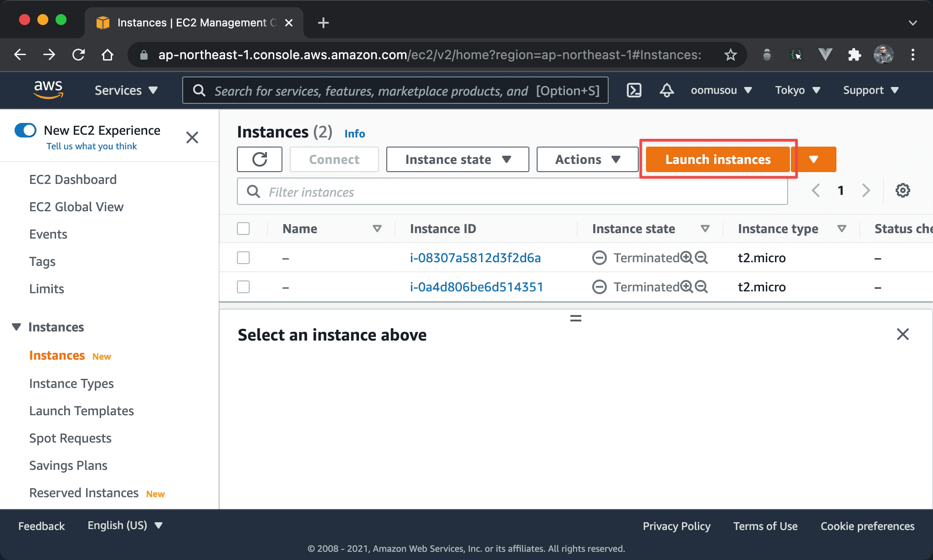Reload the browser page
The image size is (933, 560).
[x=78, y=55]
